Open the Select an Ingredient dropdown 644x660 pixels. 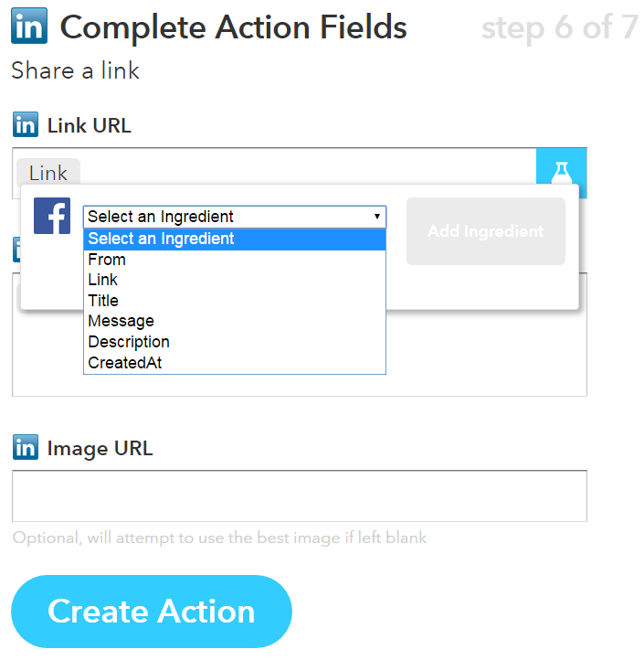(x=235, y=217)
